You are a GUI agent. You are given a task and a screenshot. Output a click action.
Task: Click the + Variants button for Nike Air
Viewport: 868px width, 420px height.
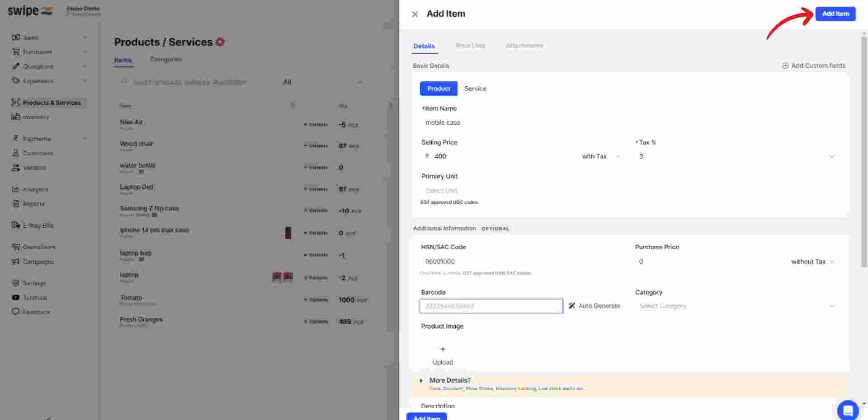[316, 125]
